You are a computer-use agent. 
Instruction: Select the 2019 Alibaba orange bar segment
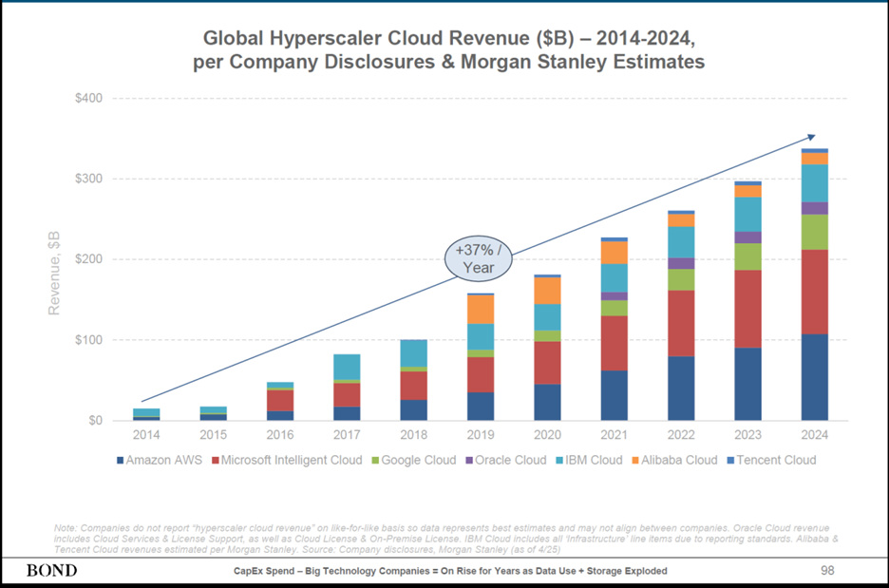pyautogui.click(x=482, y=310)
